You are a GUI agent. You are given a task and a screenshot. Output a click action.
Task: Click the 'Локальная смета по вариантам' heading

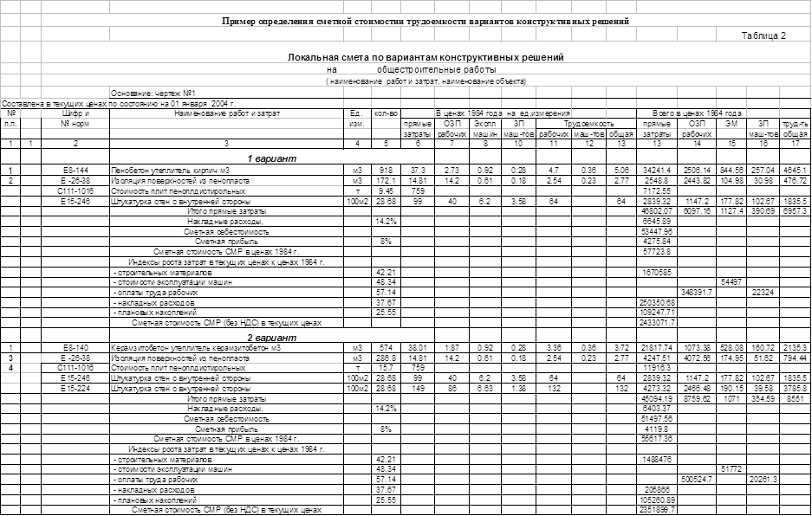425,56
